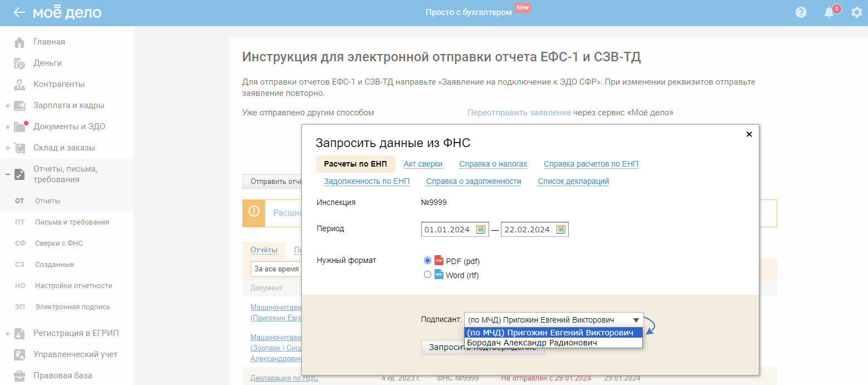Click the PDF file format icon
The height and width of the screenshot is (385, 868).
439,261
